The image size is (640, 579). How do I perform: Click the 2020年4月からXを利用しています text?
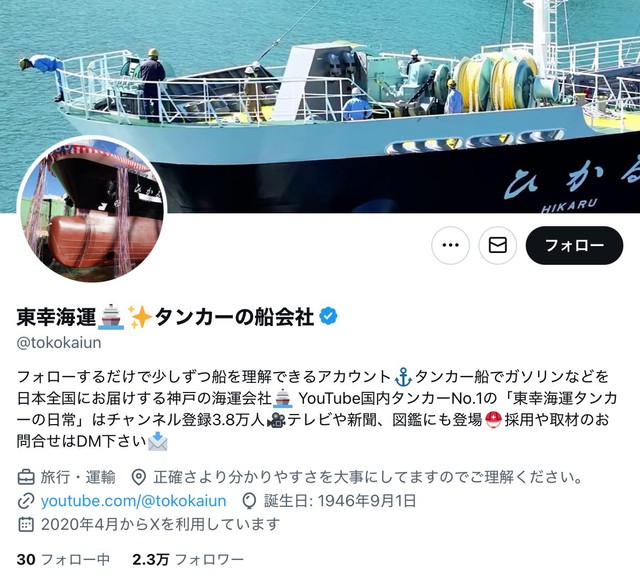coord(160,524)
